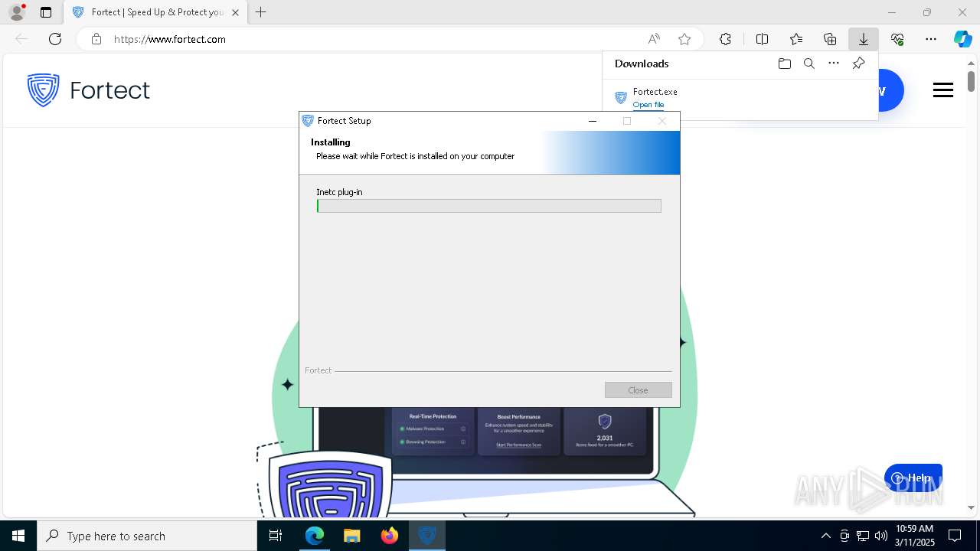The height and width of the screenshot is (551, 980).
Task: Open Favorites list icon
Action: coord(796,39)
